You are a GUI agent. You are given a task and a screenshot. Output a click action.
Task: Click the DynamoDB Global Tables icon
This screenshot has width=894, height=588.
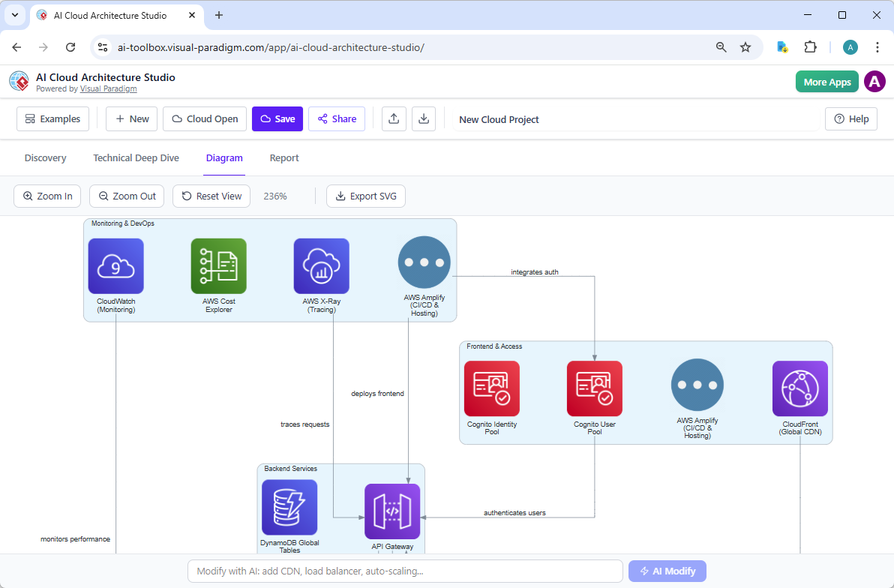[289, 507]
